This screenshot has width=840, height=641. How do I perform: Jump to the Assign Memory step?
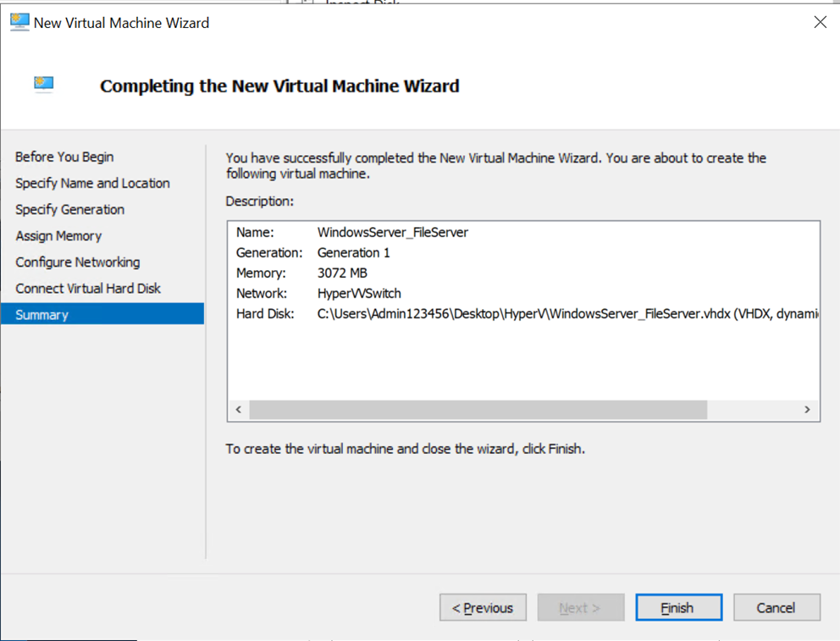point(58,235)
